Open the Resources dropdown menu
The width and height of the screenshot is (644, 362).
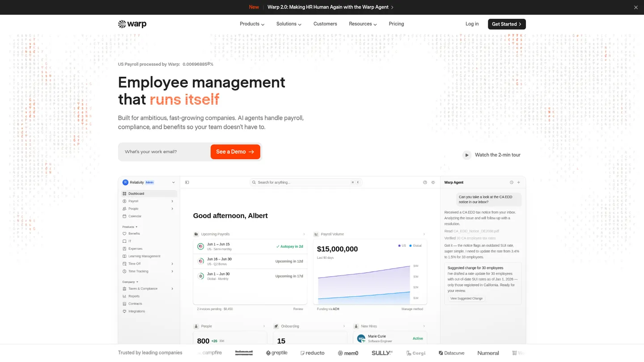[x=363, y=24]
